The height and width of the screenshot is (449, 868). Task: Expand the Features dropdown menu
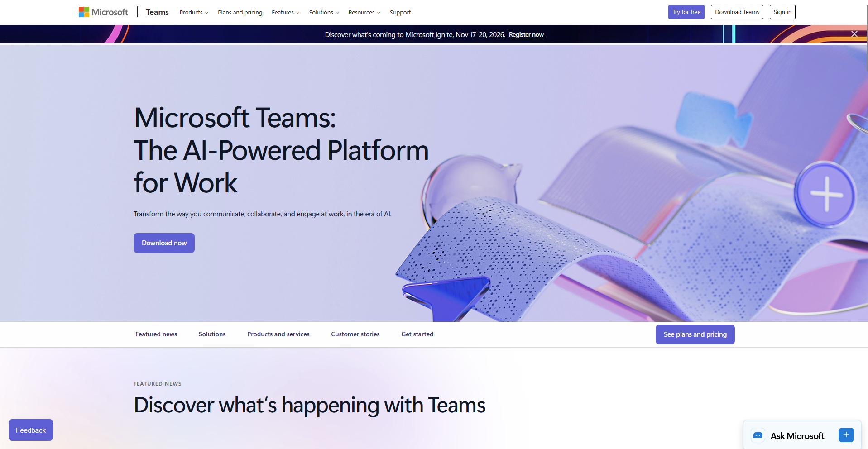(x=286, y=12)
